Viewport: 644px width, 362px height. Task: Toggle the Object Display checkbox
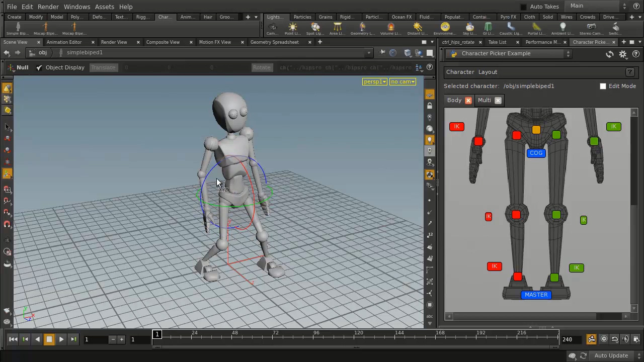coord(39,67)
